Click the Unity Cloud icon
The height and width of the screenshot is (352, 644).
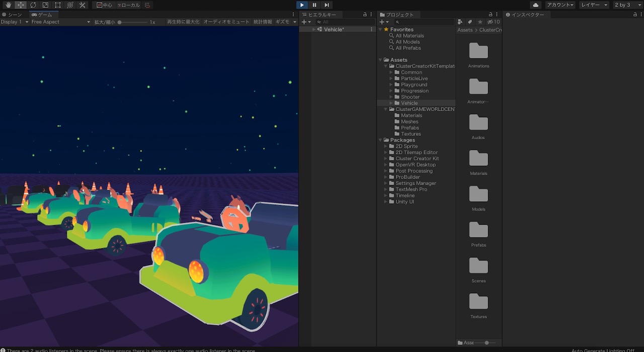(x=535, y=5)
